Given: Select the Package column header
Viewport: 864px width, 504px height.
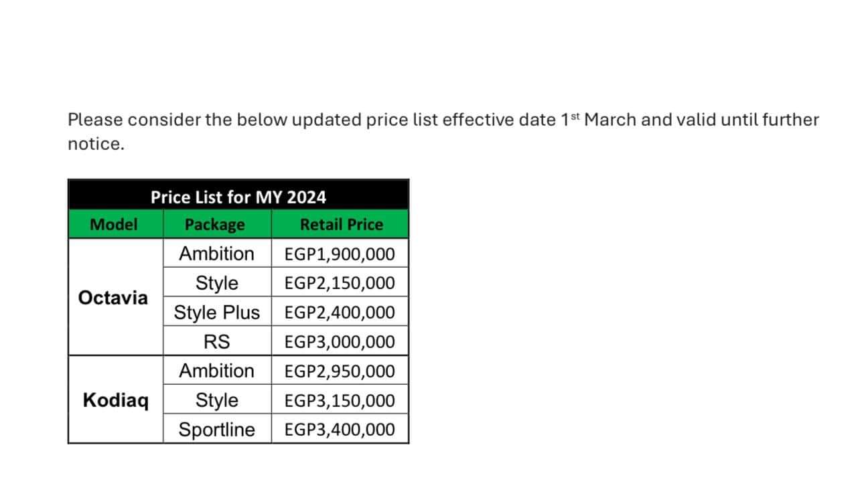Looking at the screenshot, I should 215,225.
